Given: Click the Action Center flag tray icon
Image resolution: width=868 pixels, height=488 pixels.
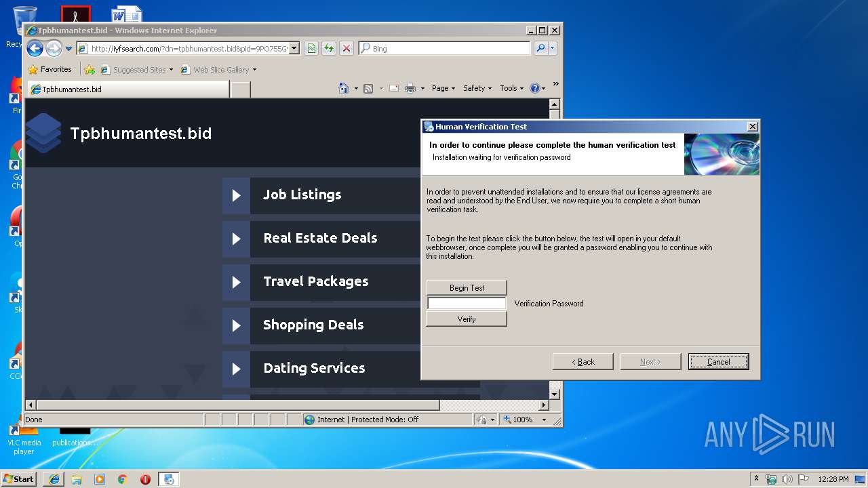Looking at the screenshot, I should pos(802,479).
